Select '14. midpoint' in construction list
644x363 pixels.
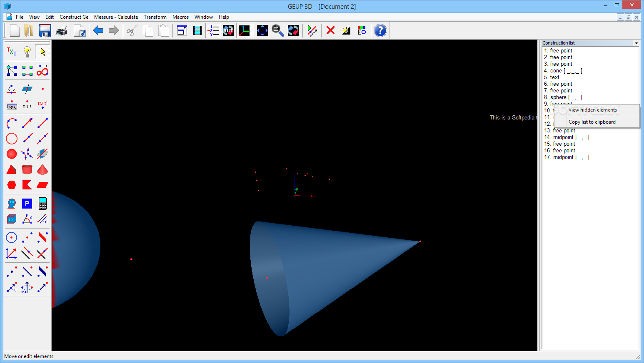click(x=567, y=137)
